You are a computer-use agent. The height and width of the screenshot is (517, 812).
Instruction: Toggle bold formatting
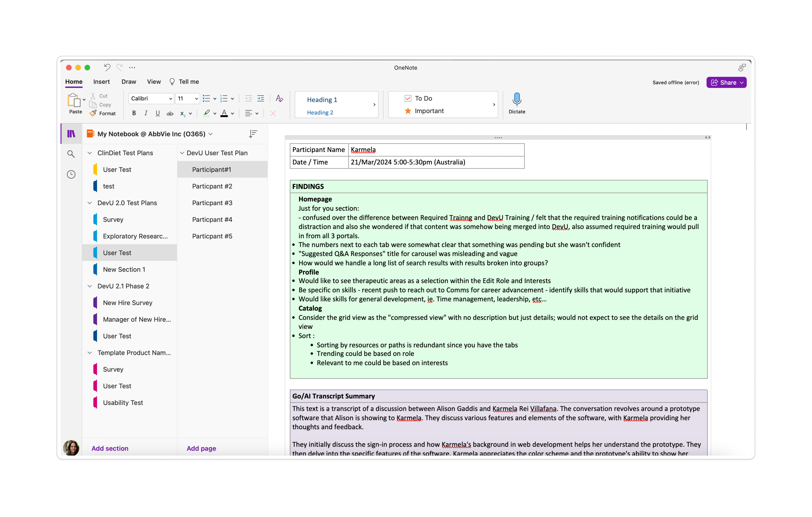[134, 113]
